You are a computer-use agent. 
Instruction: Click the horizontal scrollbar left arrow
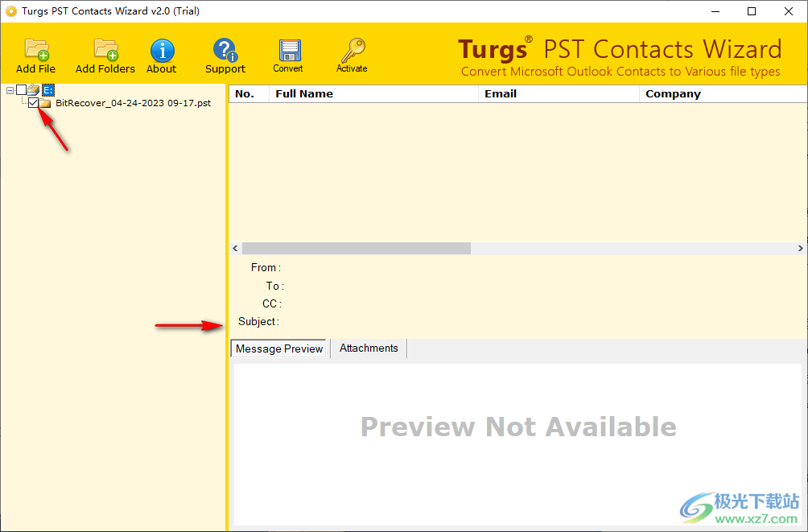235,249
